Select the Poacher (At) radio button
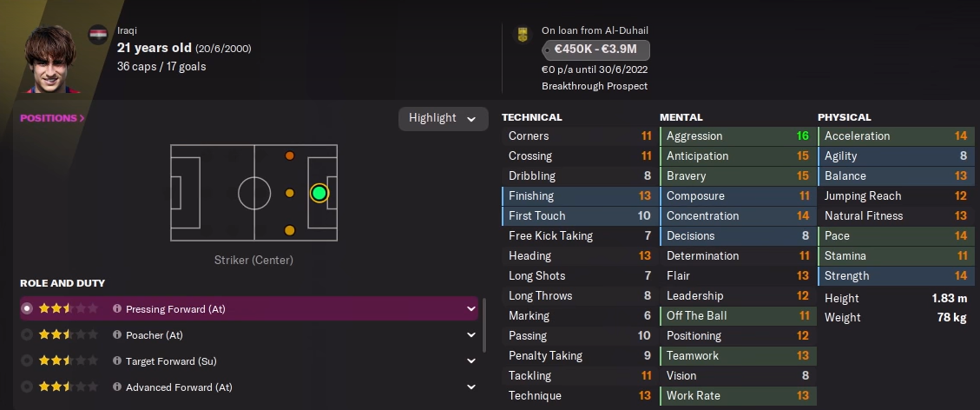The height and width of the screenshot is (410, 980). 27,335
